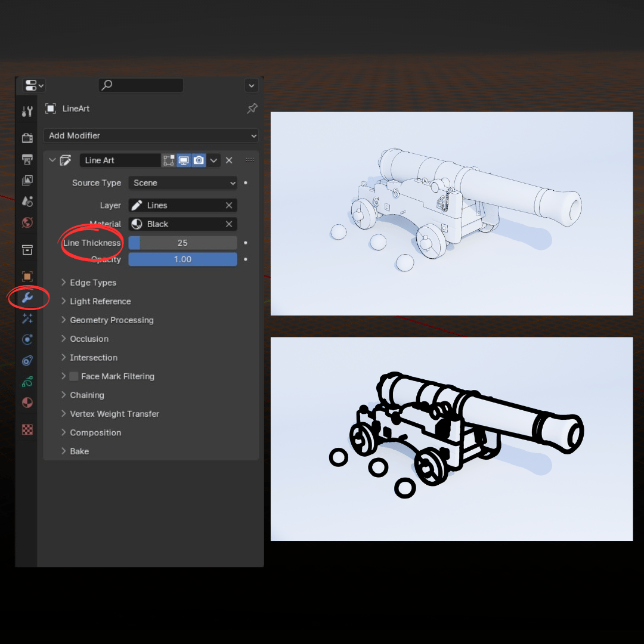Open the Output properties tab
The height and width of the screenshot is (644, 644).
27,159
